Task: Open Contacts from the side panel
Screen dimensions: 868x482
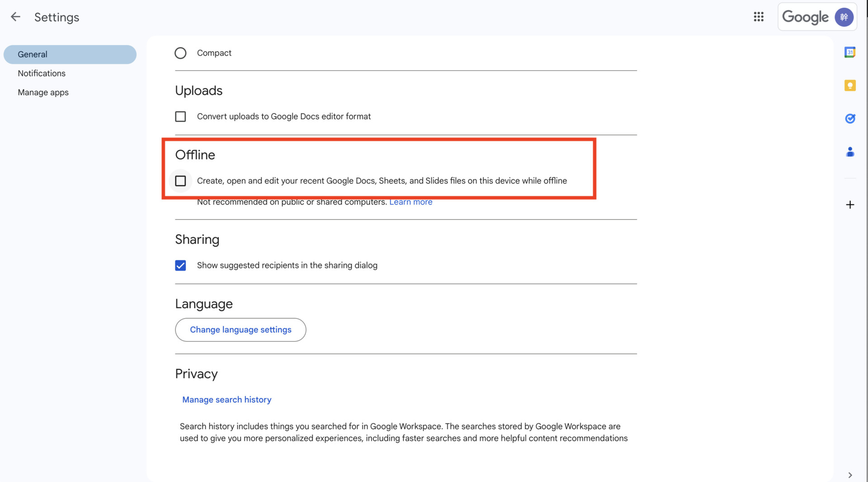Action: 850,152
